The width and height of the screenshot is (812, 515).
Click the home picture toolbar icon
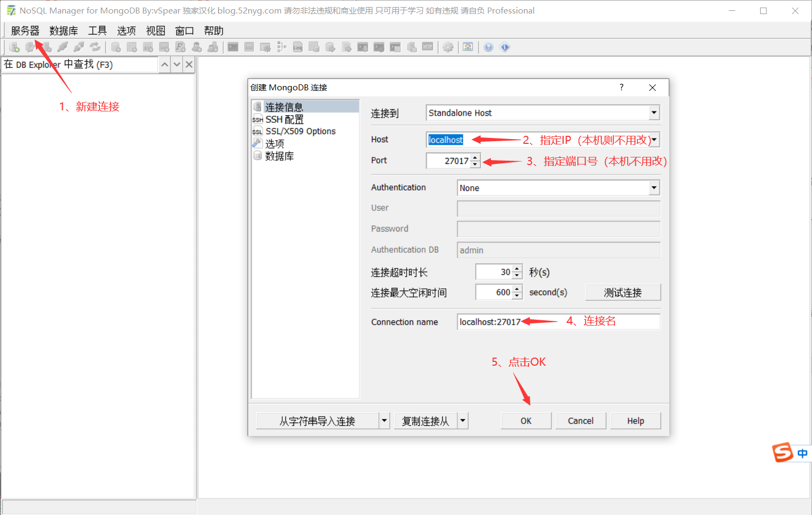pos(468,47)
